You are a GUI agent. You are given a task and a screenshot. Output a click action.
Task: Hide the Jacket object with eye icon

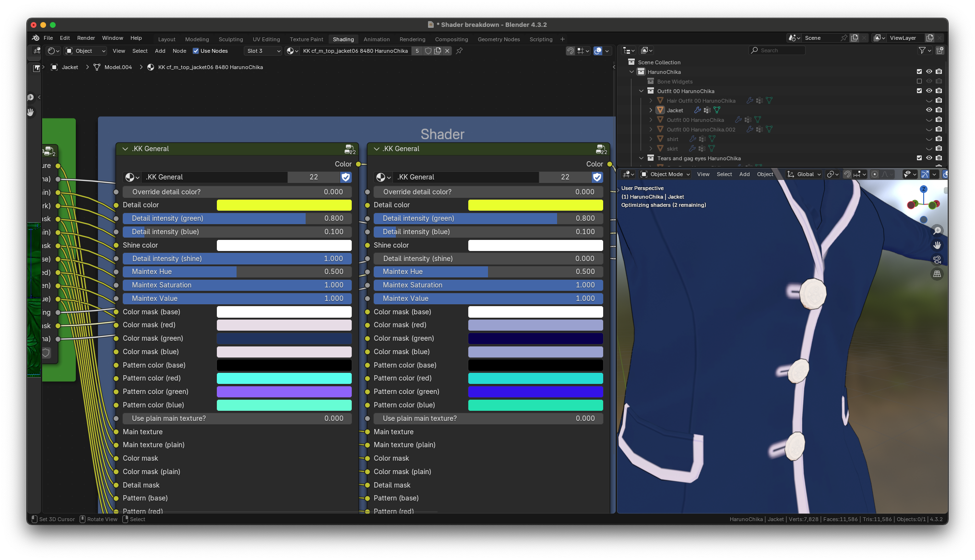[929, 110]
